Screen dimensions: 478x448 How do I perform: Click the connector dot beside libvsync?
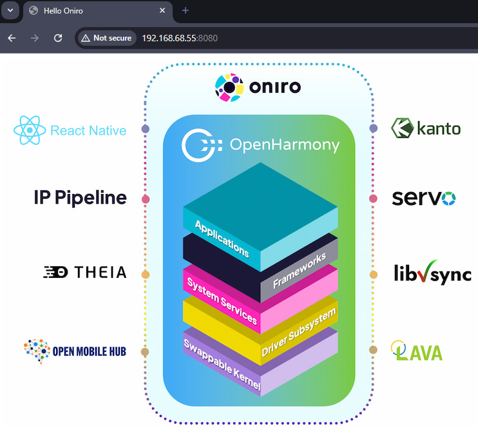tap(374, 275)
